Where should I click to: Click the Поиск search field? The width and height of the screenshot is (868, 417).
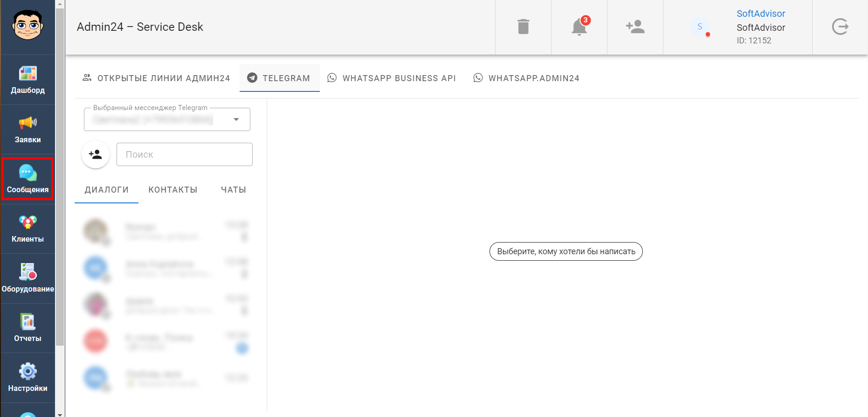185,154
